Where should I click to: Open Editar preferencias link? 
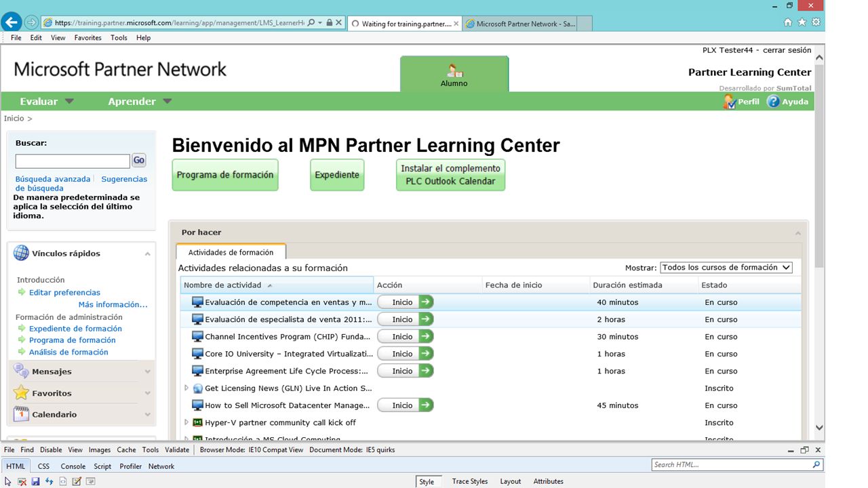point(64,293)
